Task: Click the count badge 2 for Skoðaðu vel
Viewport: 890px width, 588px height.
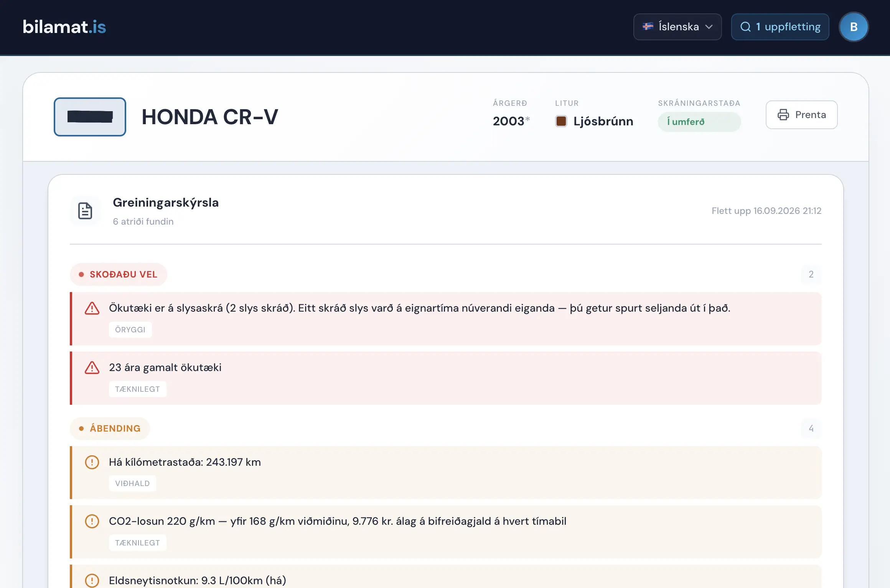Action: [811, 274]
